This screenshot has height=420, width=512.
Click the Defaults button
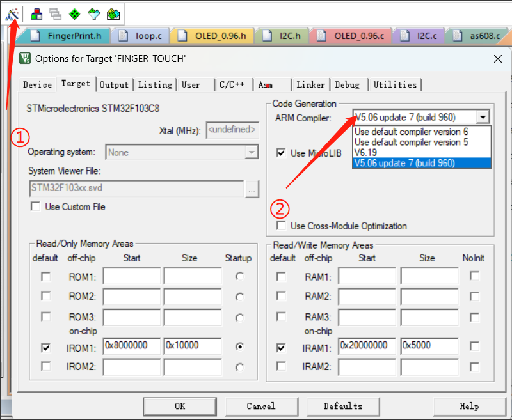[342, 406]
